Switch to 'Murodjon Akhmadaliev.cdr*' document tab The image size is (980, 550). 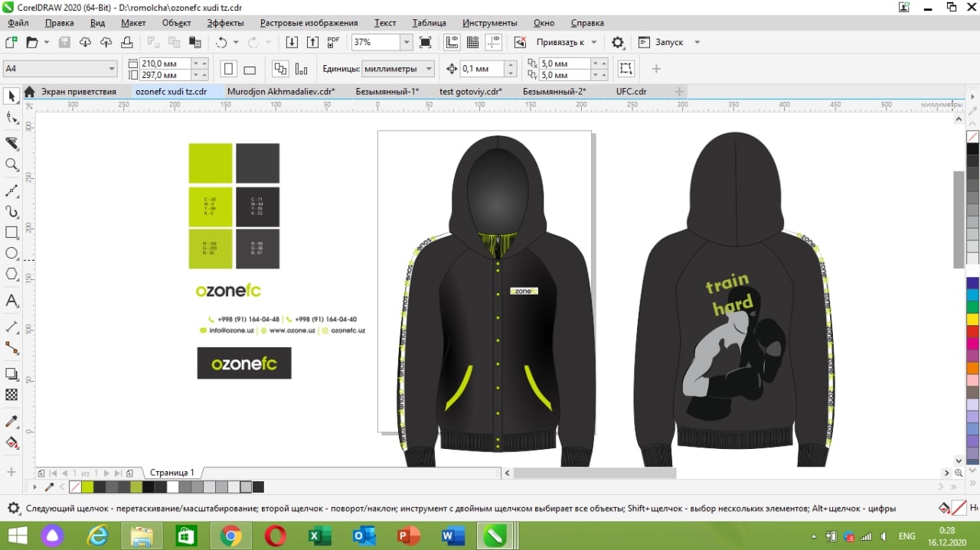(x=281, y=92)
